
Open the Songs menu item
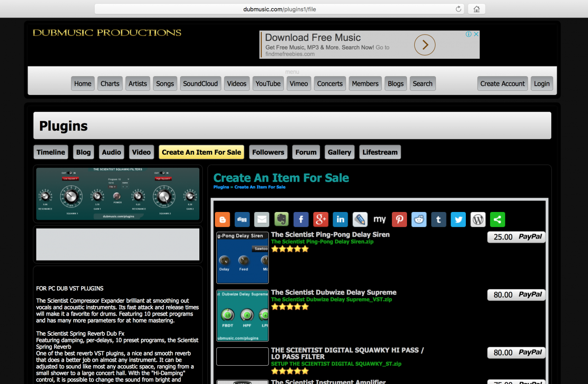pyautogui.click(x=165, y=83)
